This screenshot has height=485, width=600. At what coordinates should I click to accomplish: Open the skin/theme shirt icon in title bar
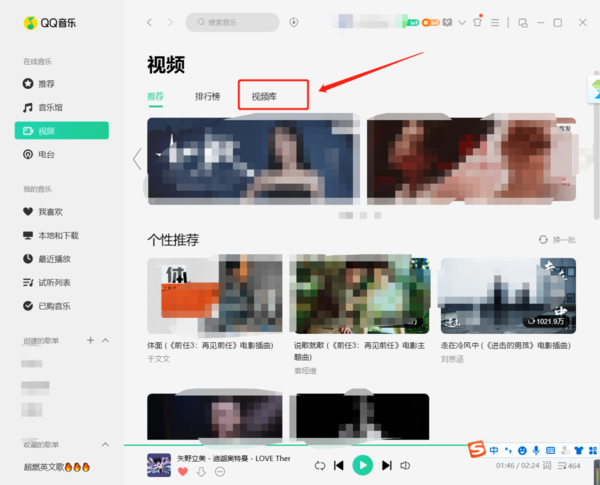[x=478, y=22]
